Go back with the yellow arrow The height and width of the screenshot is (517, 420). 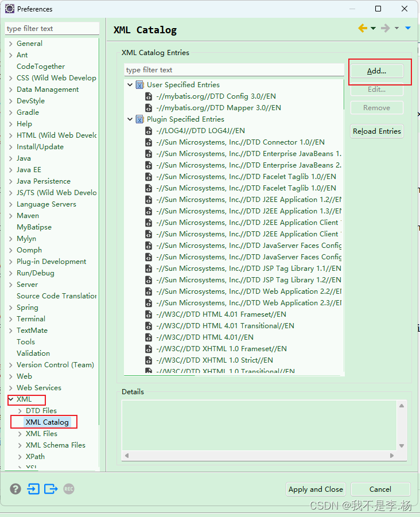(x=363, y=28)
